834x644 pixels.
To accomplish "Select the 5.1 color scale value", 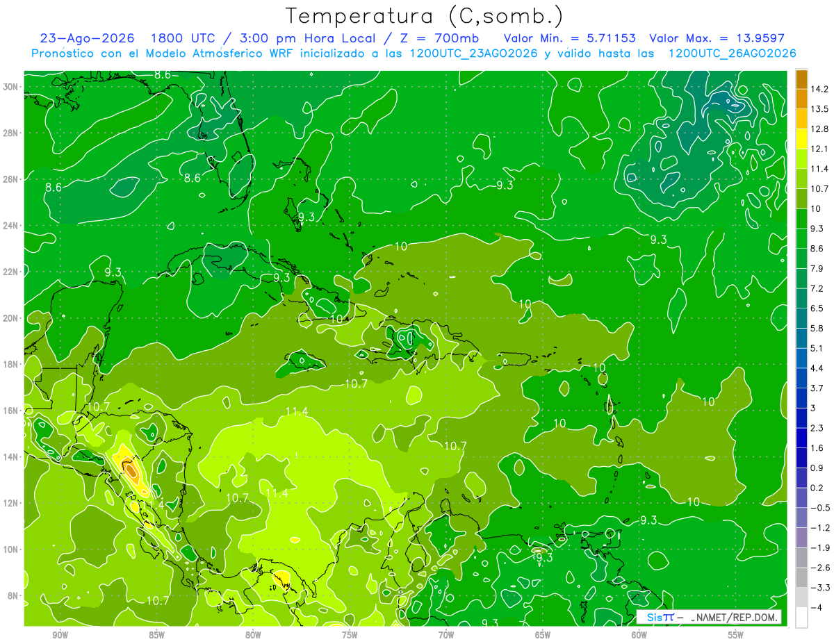I will pos(817,348).
